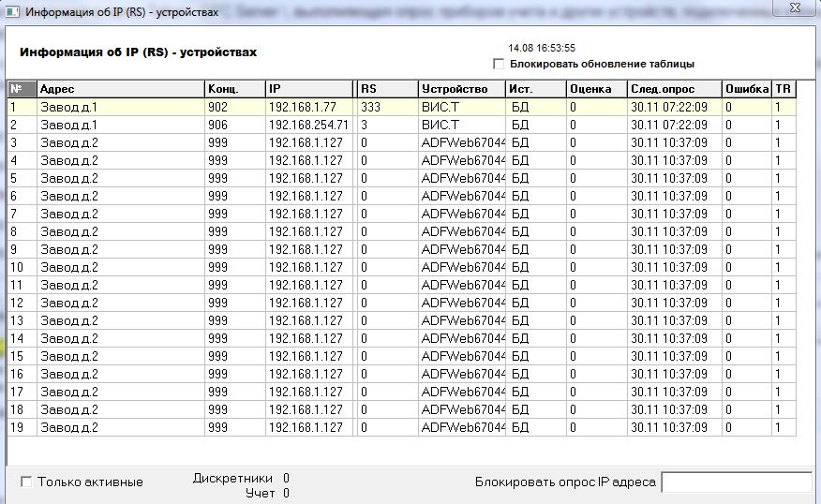Sort by the IP column header
The image size is (821, 504).
(309, 89)
